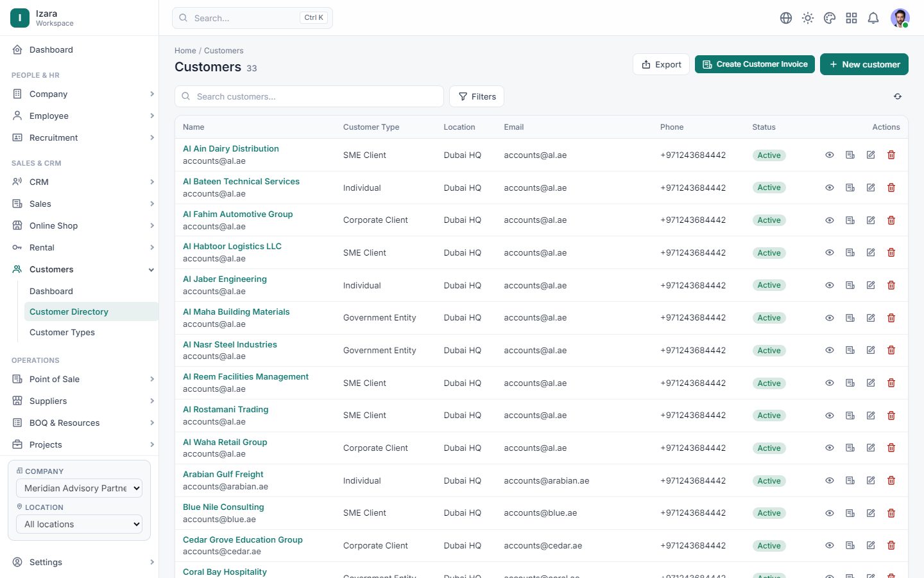The width and height of the screenshot is (924, 578).
Task: Delete Cedar Grove Education Group trash icon
Action: (x=891, y=545)
